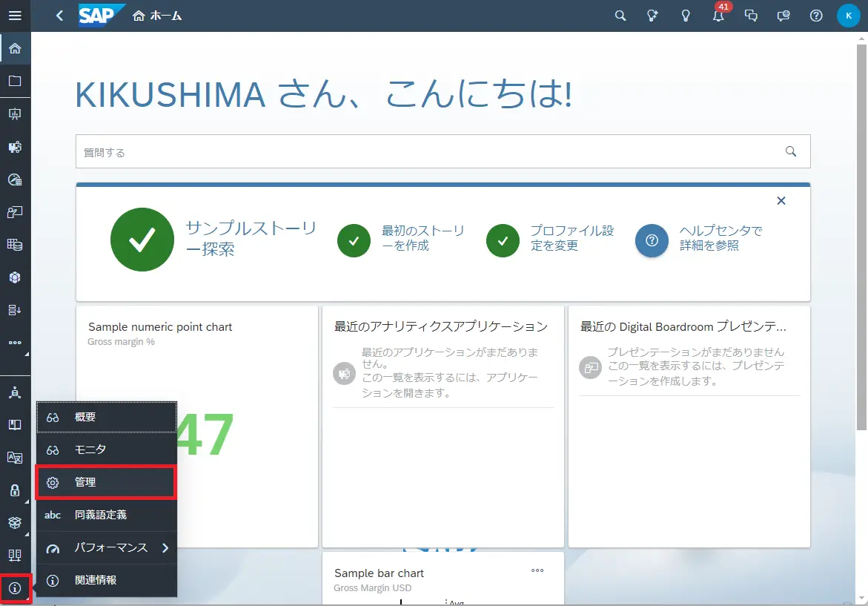This screenshot has height=606, width=868.
Task: Open the connections network sidebar icon
Action: click(15, 392)
